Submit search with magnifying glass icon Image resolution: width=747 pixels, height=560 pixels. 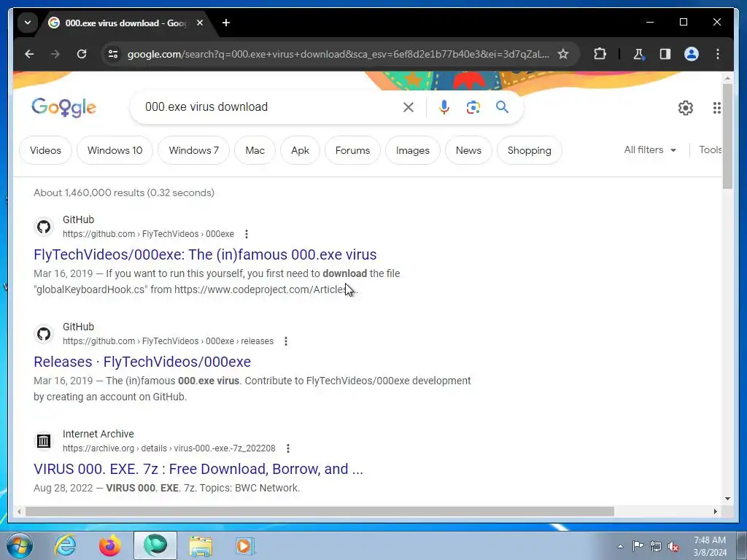(502, 107)
